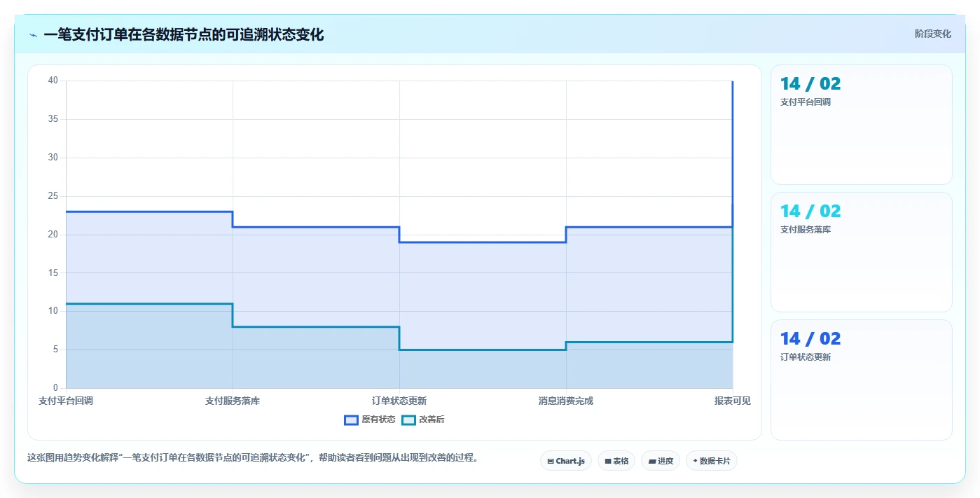This screenshot has height=498, width=980.
Task: Click the 订单状态更新 x-axis label
Action: (399, 401)
